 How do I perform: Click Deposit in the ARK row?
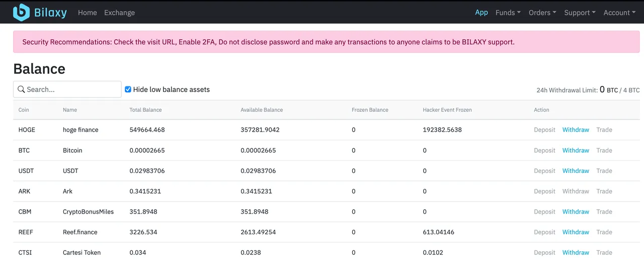545,191
